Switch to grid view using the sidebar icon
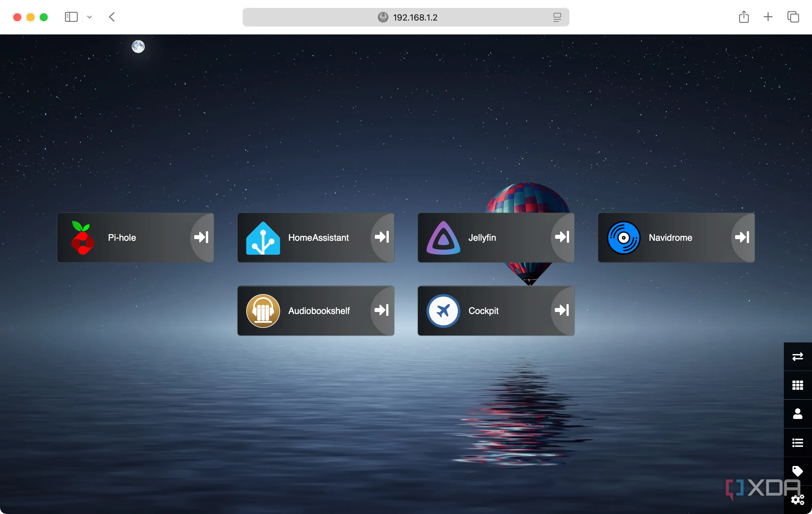The image size is (812, 514). tap(797, 385)
